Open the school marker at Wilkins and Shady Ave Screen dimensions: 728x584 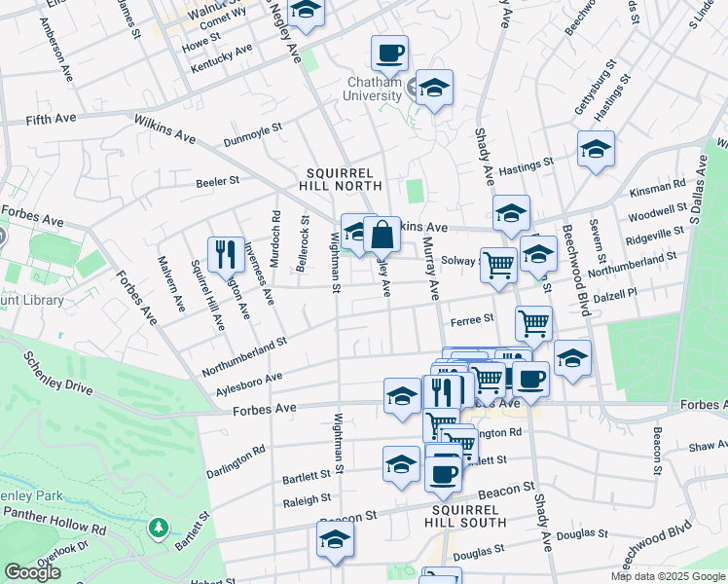click(x=512, y=216)
